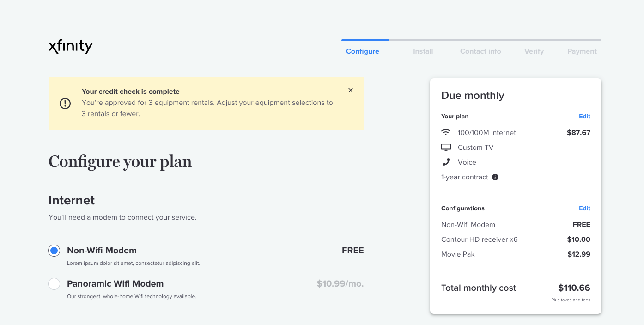Click the $10.00 receiver price

[x=579, y=239]
